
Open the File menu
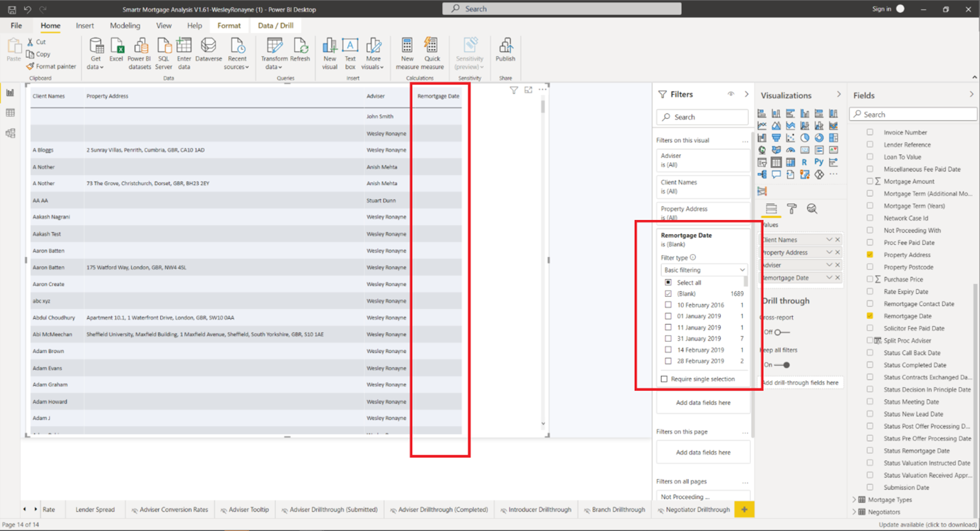coord(16,26)
